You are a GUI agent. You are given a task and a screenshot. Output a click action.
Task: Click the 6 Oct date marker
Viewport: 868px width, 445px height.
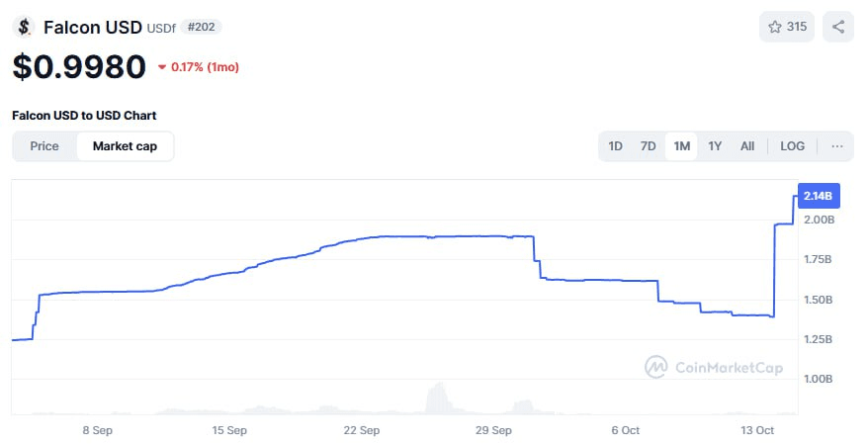click(x=626, y=431)
